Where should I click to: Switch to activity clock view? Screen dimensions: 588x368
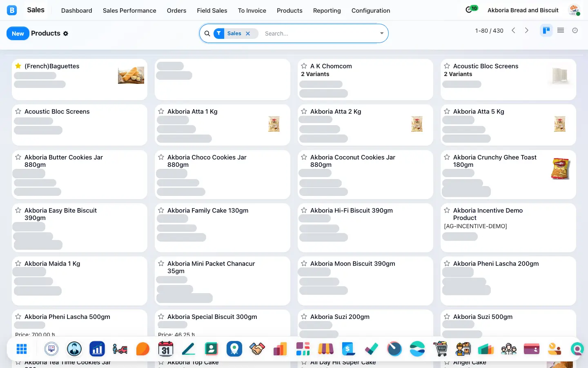[575, 30]
